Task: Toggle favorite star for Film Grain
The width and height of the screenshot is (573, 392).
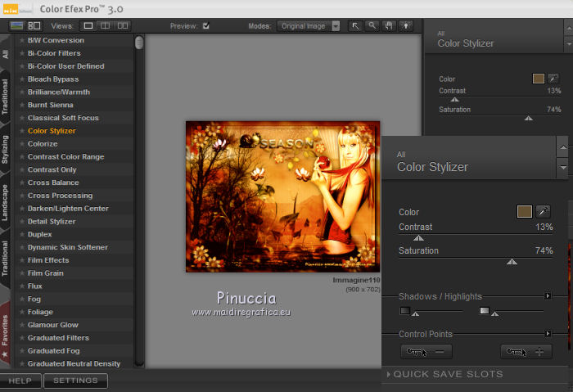Action: 22,273
